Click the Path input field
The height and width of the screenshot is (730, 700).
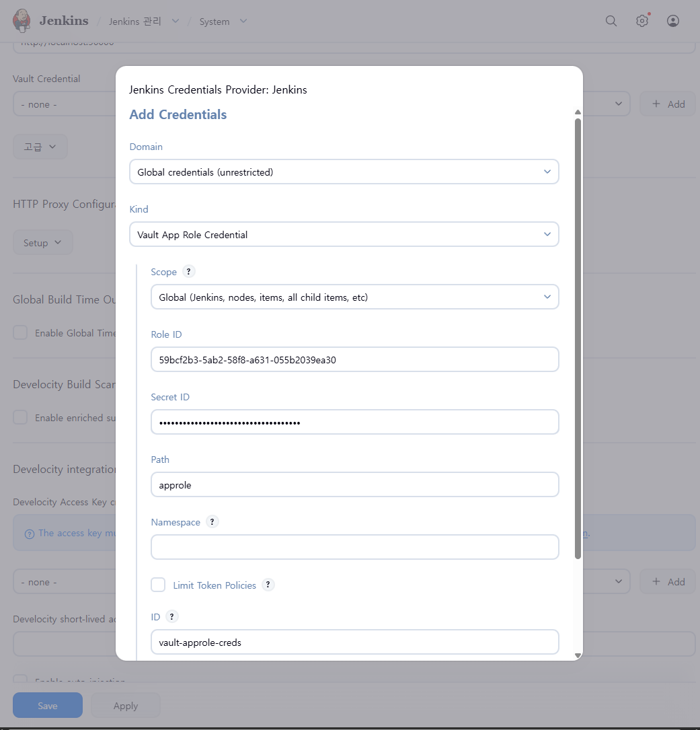pos(354,484)
